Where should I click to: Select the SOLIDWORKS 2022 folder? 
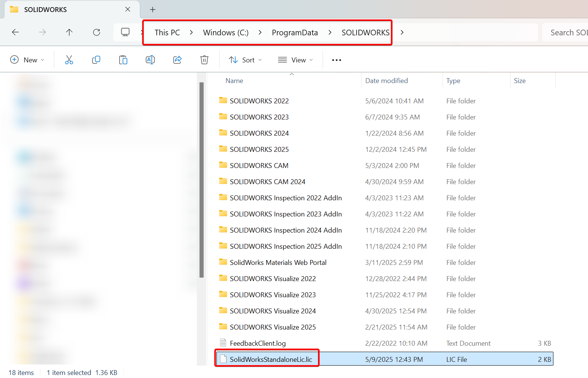pos(259,101)
